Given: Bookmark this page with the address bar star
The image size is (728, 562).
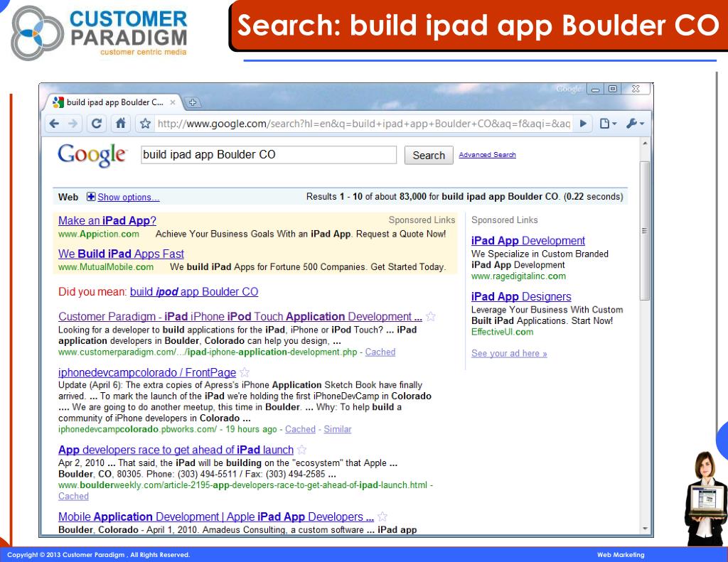Looking at the screenshot, I should pyautogui.click(x=145, y=124).
